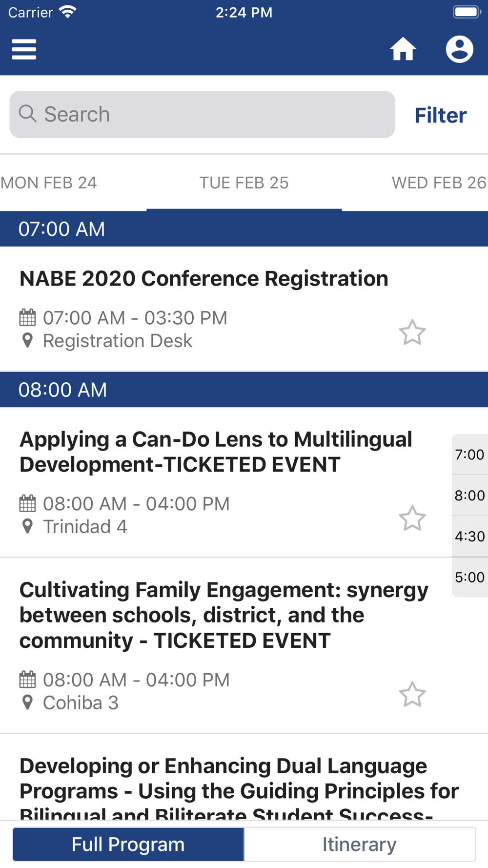The image size is (488, 868).
Task: Star the Applying a Can-Do Lens session
Action: pyautogui.click(x=412, y=518)
